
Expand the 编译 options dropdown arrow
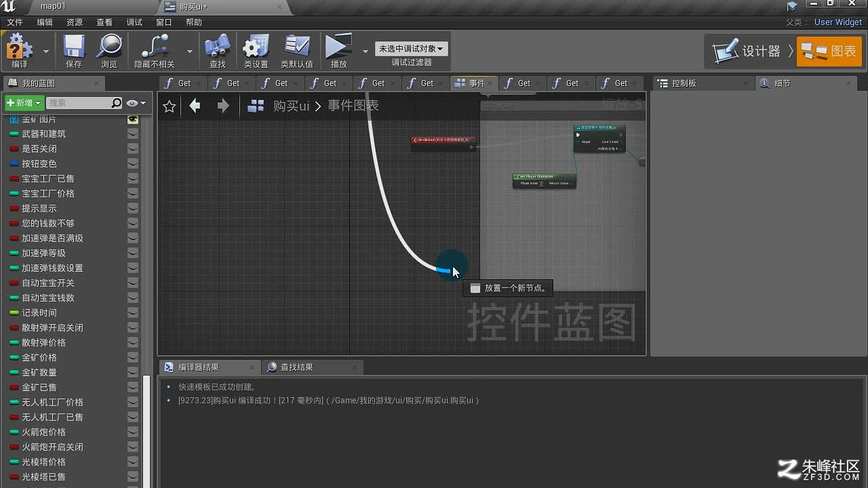pos(46,51)
